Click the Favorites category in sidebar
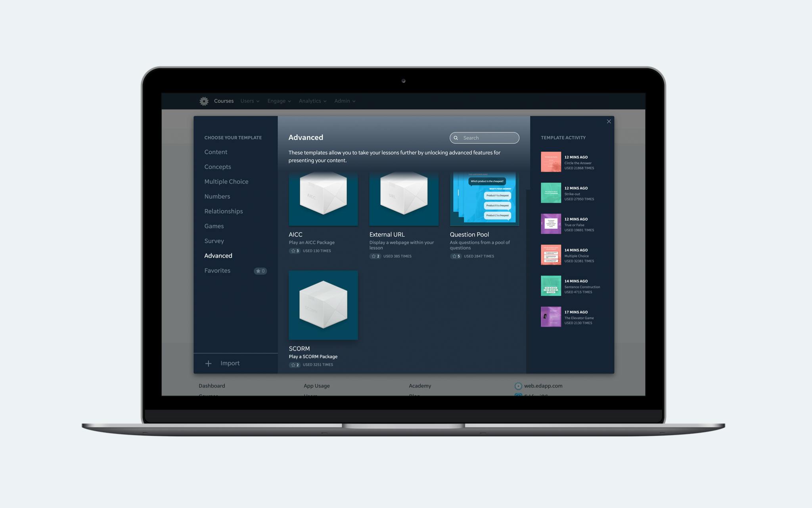Image resolution: width=812 pixels, height=508 pixels. (x=217, y=271)
